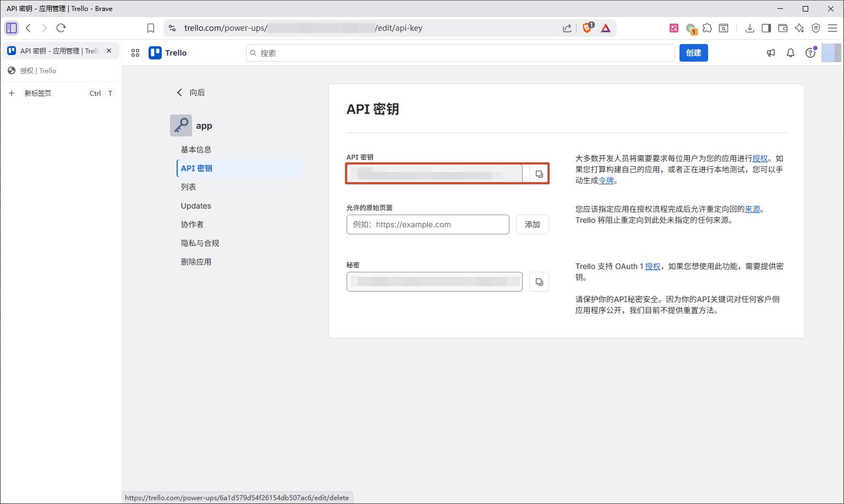Go to Trello home logo
The width and height of the screenshot is (844, 504).
coord(168,53)
